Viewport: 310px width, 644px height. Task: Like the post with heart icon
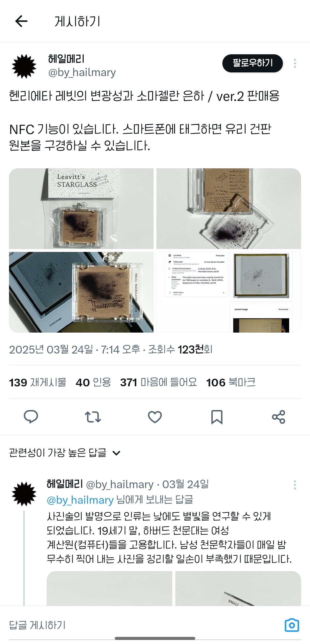(x=155, y=417)
